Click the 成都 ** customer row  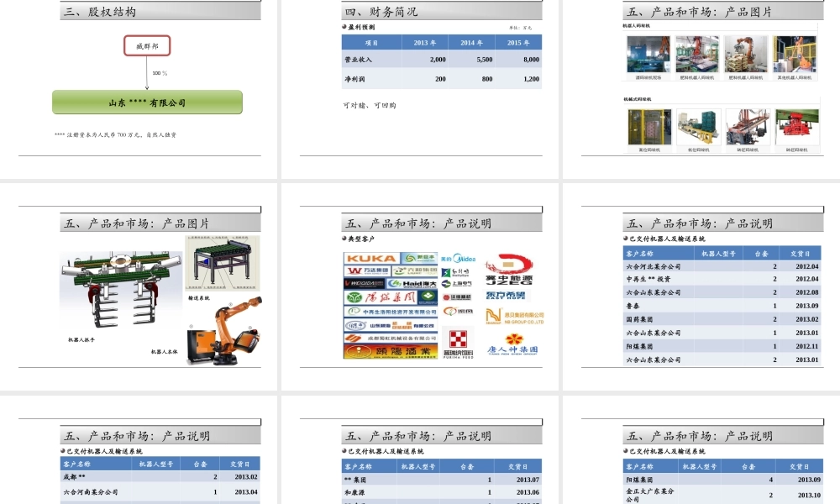(x=75, y=476)
